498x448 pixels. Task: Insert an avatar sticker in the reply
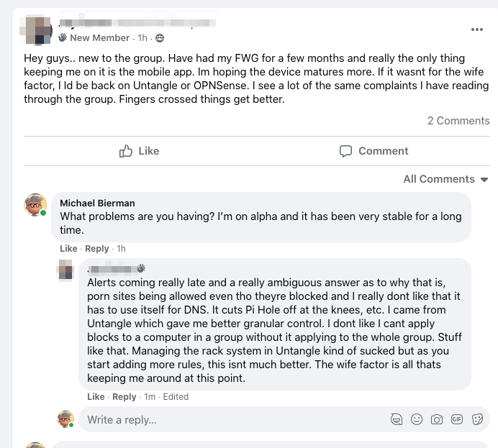[x=397, y=419]
